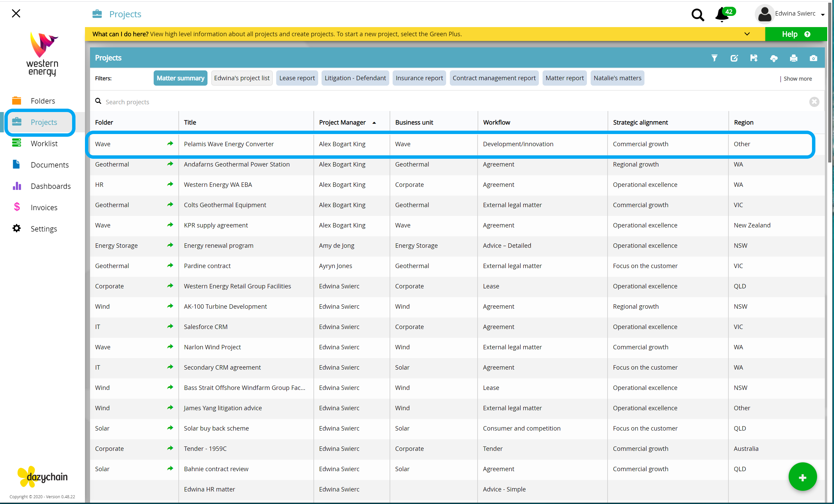Click the save filter floppy disk icon
This screenshot has height=504, width=834.
point(754,58)
